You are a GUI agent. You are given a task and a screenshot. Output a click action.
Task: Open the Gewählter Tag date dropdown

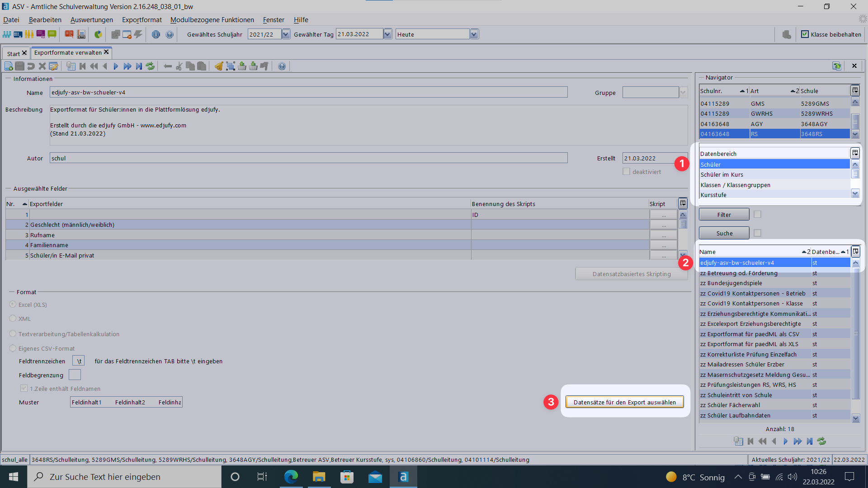tap(387, 34)
